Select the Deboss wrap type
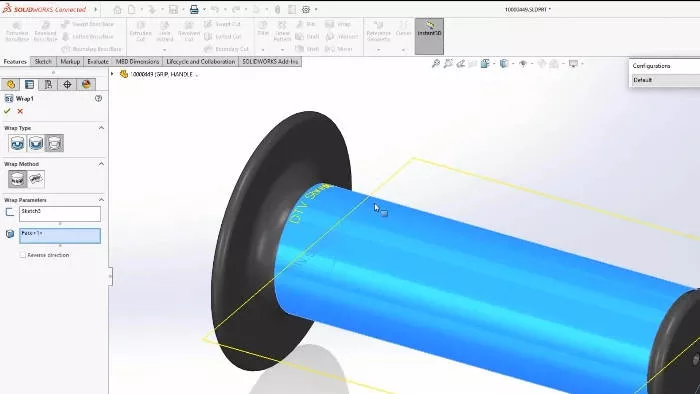Viewport: 700px width, 394px height. click(36, 144)
